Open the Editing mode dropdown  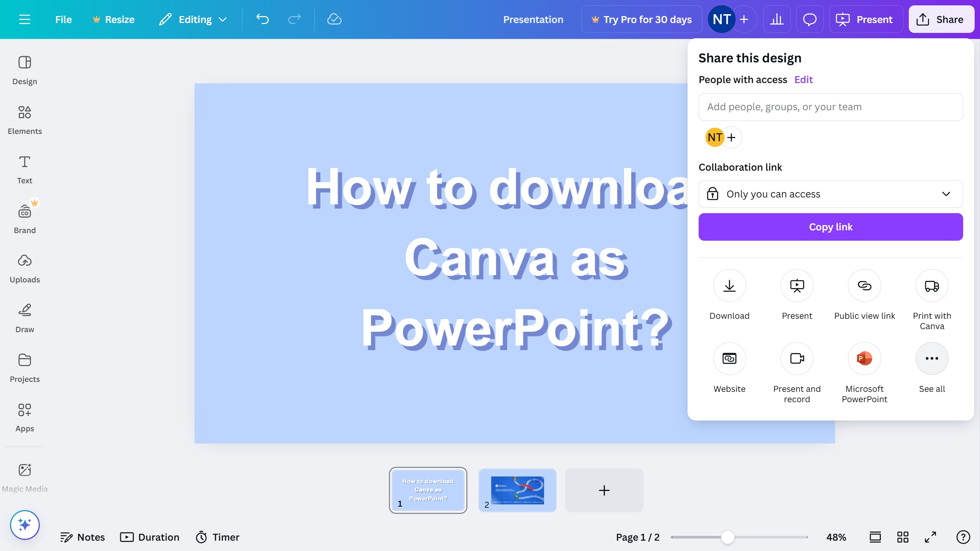coord(193,19)
